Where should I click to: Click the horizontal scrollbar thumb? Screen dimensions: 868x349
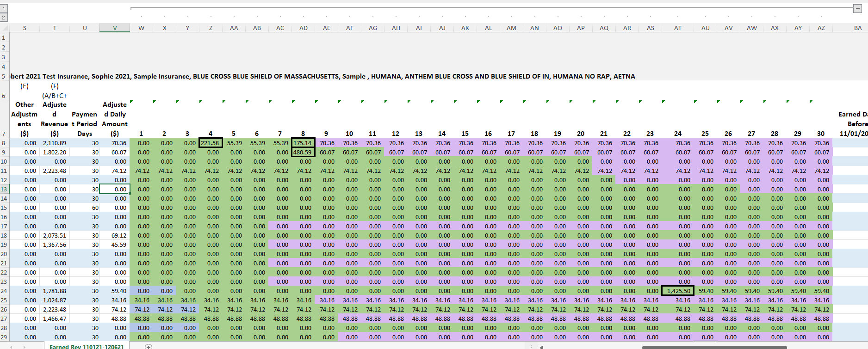coord(714,347)
